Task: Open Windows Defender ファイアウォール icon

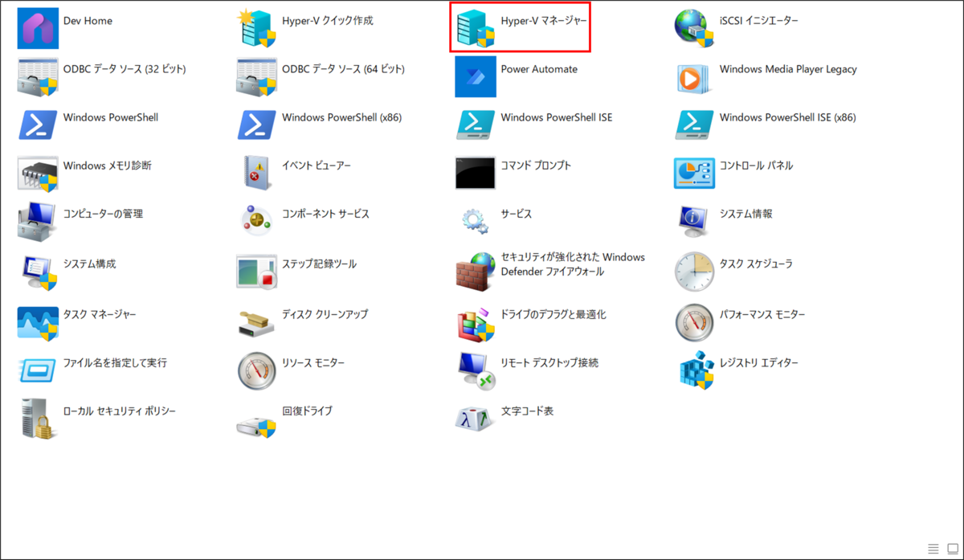Action: [x=475, y=272]
